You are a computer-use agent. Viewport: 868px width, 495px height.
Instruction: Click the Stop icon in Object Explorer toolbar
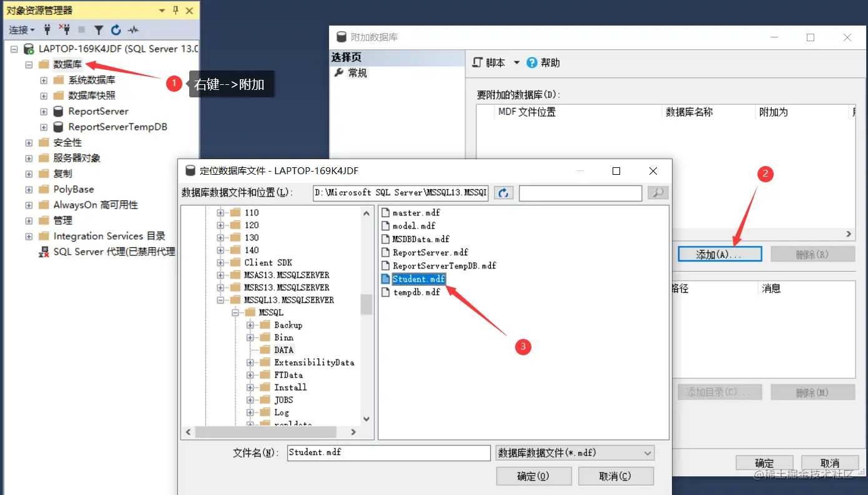coord(82,30)
